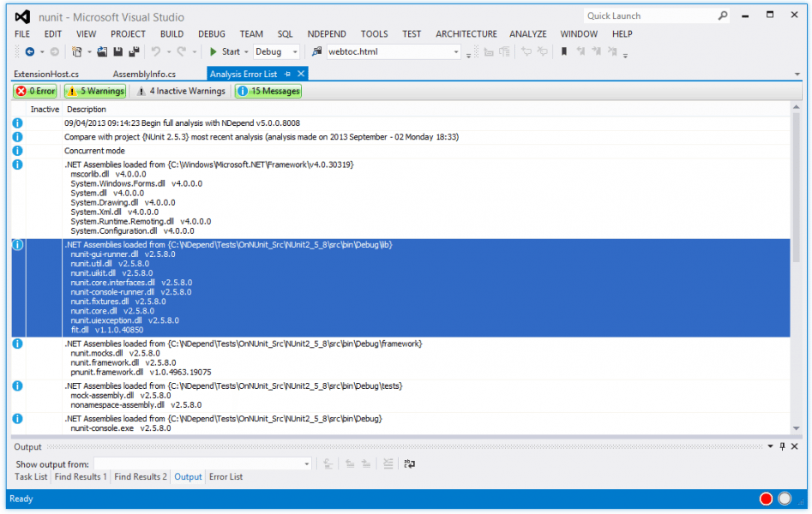812x514 pixels.
Task: Click the Save floppy disk icon
Action: coord(118,51)
